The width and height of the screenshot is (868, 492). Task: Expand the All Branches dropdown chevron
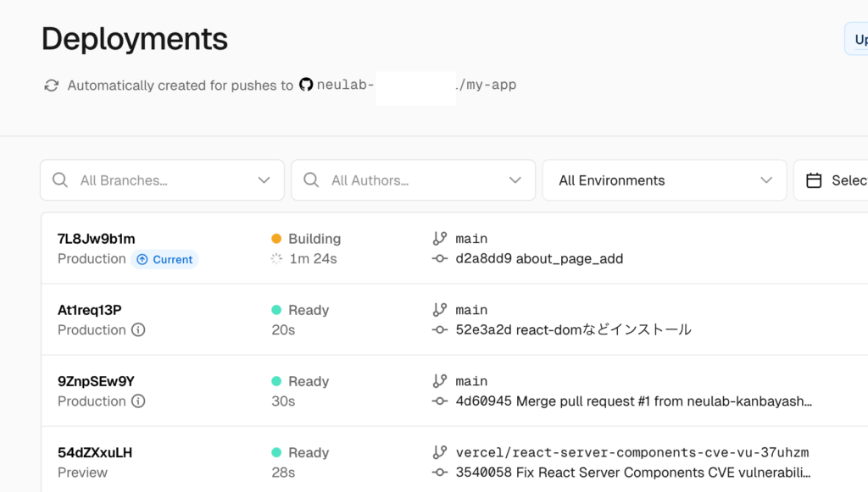264,180
